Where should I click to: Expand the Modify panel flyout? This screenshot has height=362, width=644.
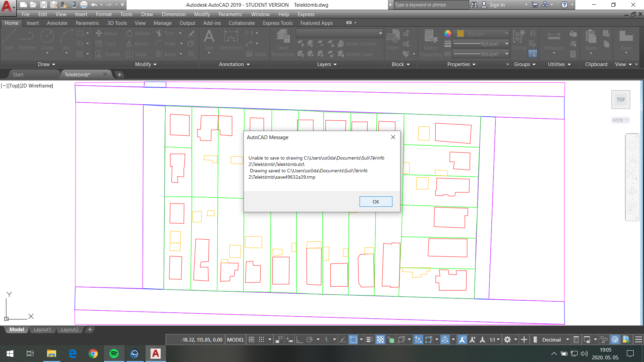pos(146,64)
